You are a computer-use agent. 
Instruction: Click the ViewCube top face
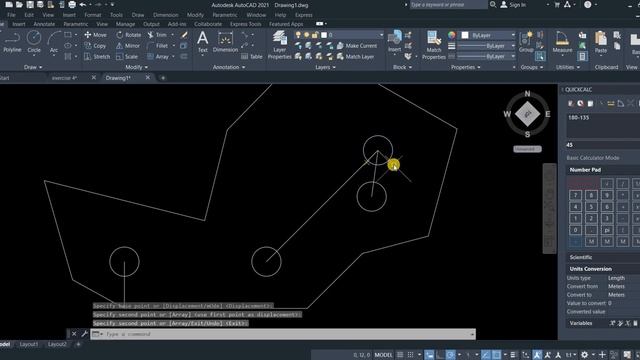[527, 114]
